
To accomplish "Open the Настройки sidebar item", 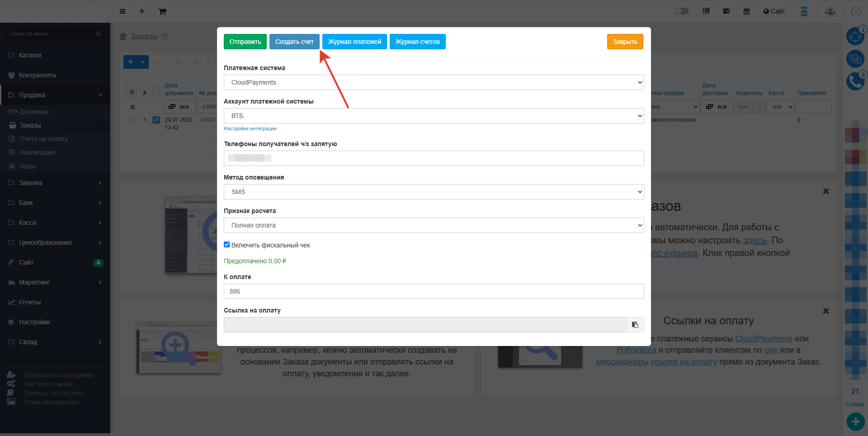I will coord(55,322).
